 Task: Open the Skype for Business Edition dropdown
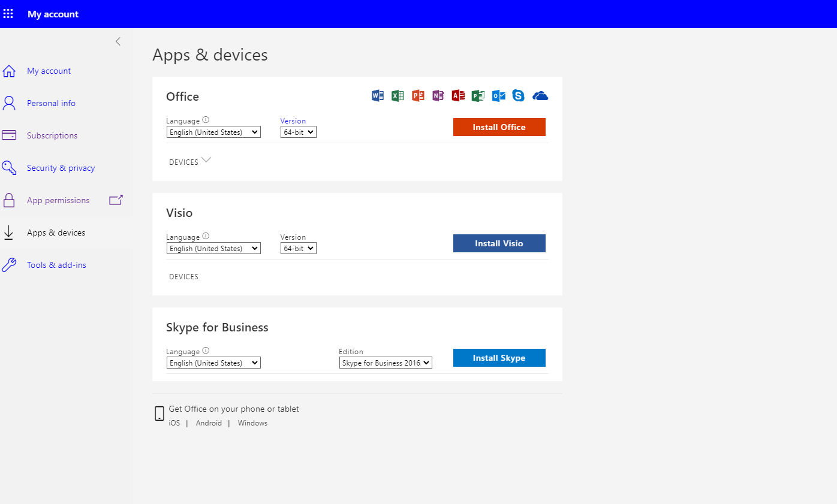(x=386, y=363)
